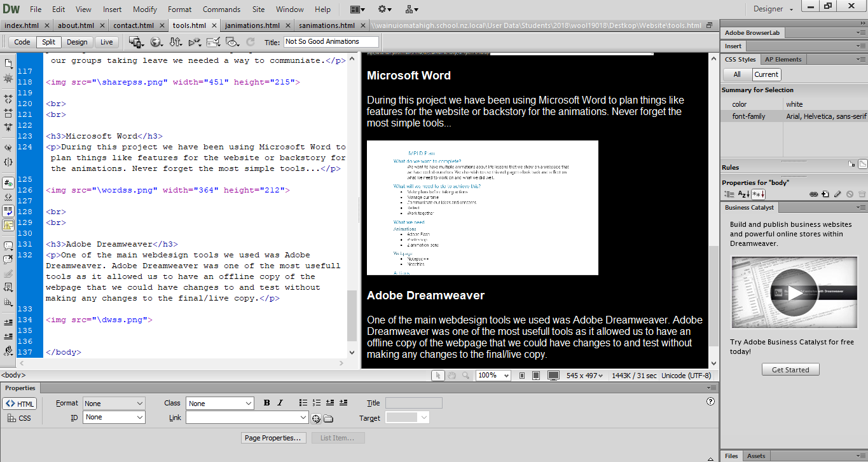
Task: Click Attach Style Sheet link icon
Action: pyautogui.click(x=813, y=194)
